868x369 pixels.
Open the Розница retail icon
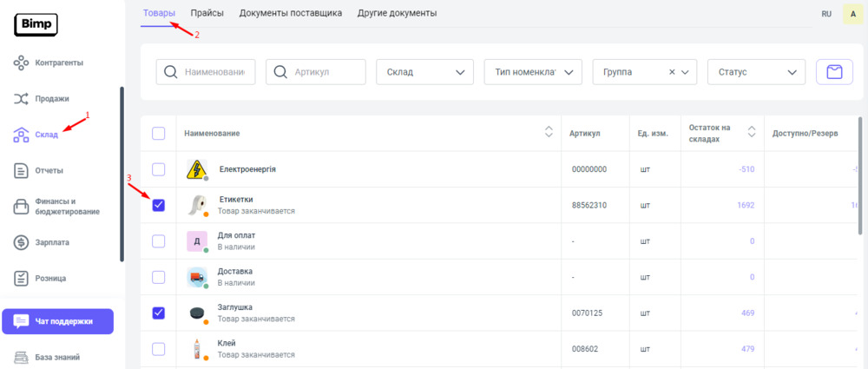click(x=22, y=278)
